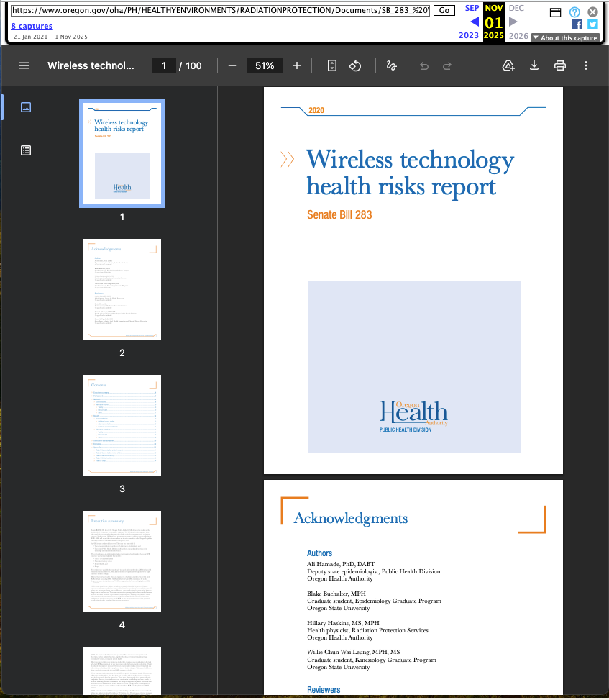Click the fit to page icon
The image size is (609, 700).
click(332, 65)
